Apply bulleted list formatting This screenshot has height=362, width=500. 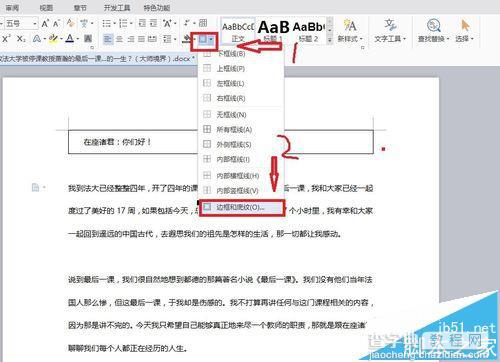point(106,23)
